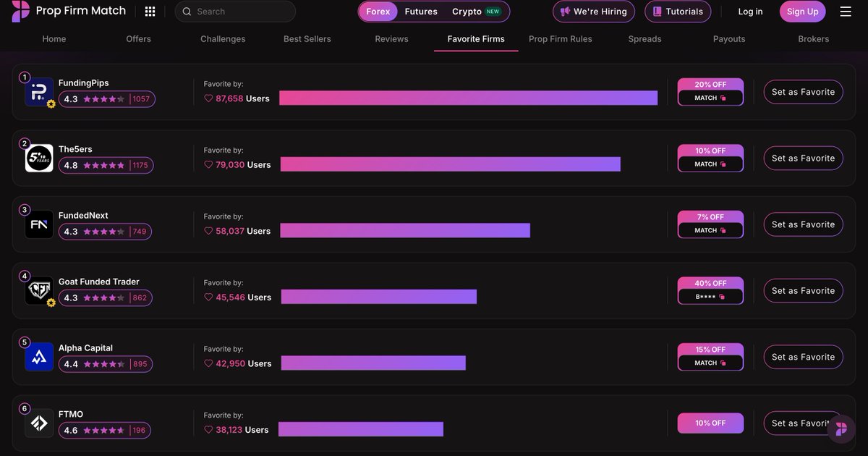
Task: Select the Favorite Firms tab
Action: (476, 39)
